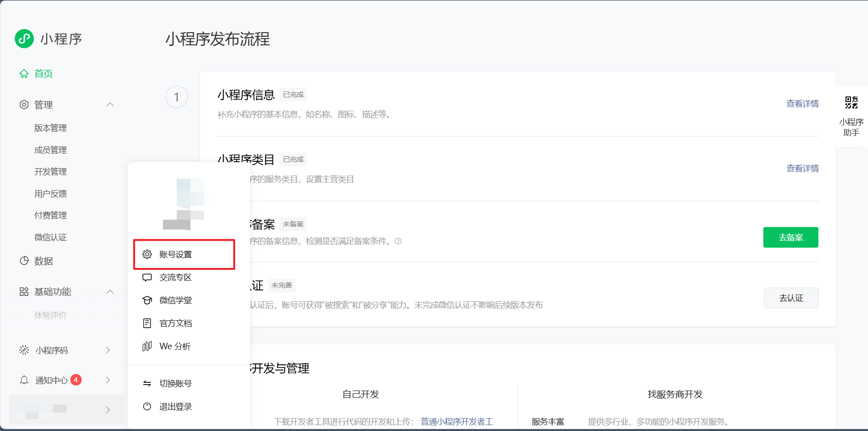This screenshot has height=431, width=868.
Task: Open 微信学堂 from the popup menu
Action: click(x=175, y=301)
